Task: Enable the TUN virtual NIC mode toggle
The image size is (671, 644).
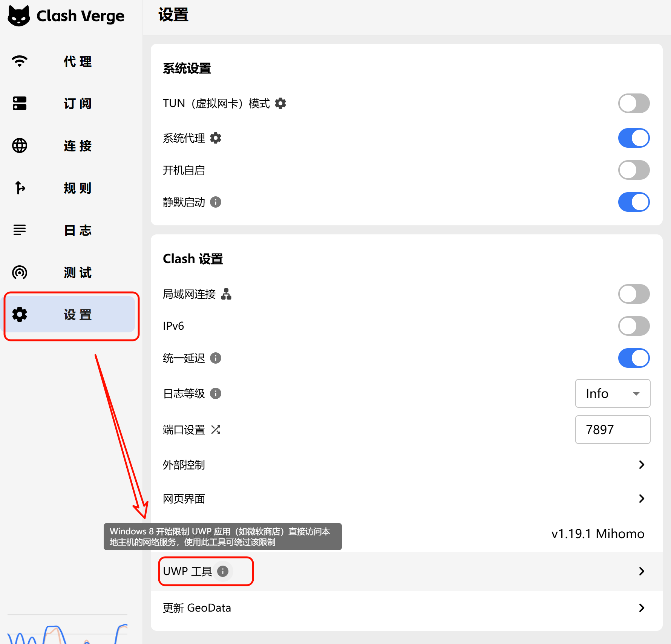Action: (x=634, y=103)
